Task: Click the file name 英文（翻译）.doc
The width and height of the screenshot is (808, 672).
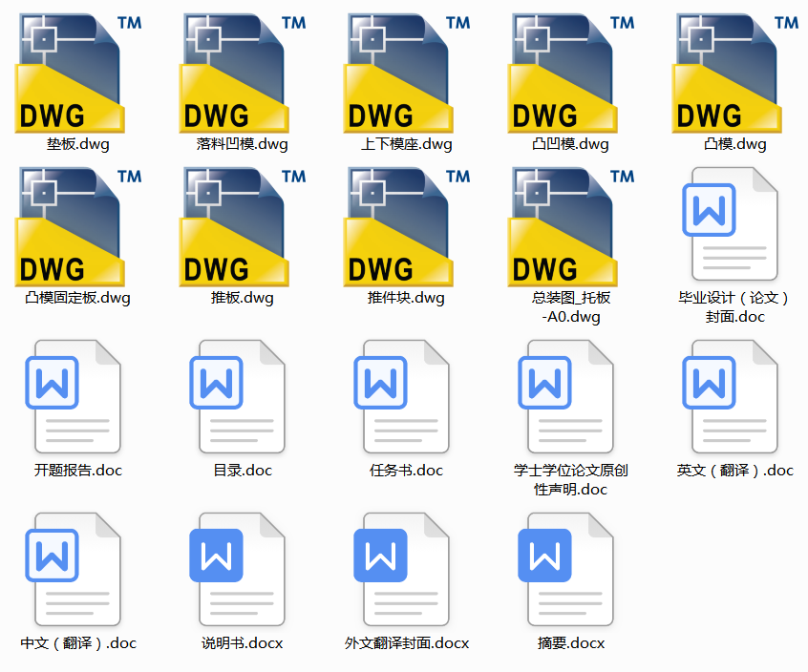Action: pyautogui.click(x=734, y=471)
